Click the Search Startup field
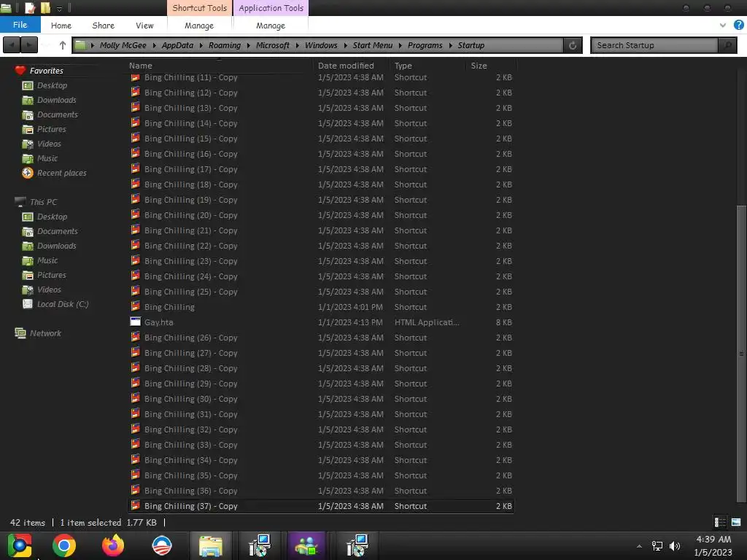 pyautogui.click(x=655, y=45)
